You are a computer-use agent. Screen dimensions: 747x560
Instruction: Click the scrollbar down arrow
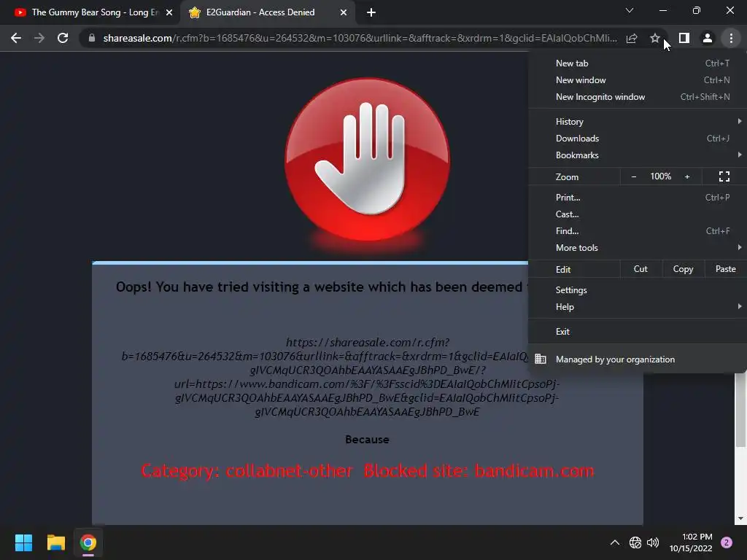pos(740,518)
